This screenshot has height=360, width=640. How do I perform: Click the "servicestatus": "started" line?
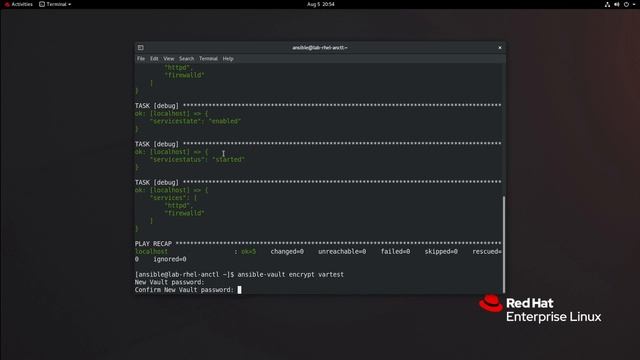click(197, 160)
